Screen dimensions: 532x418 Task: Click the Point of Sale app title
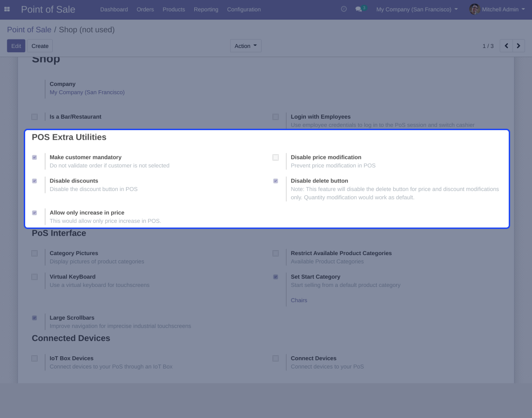[48, 9]
